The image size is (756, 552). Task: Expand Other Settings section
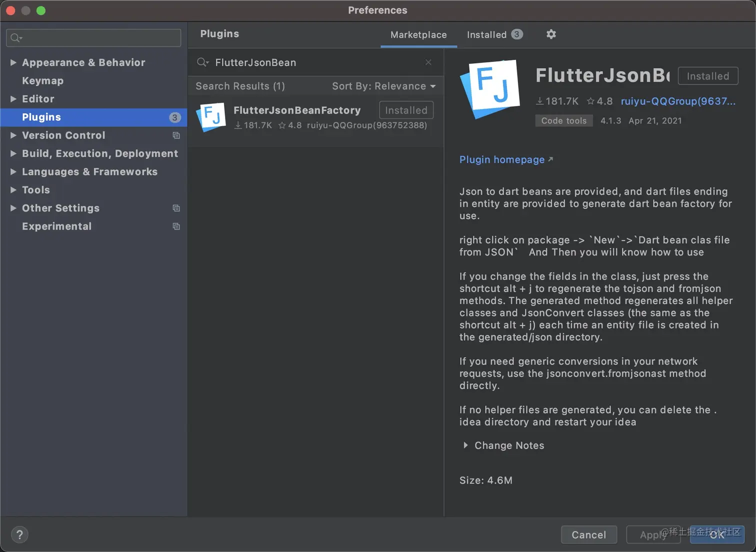13,208
